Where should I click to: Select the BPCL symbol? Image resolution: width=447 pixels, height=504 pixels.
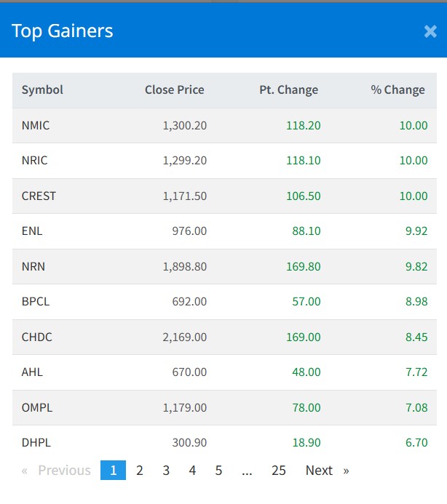click(x=36, y=302)
